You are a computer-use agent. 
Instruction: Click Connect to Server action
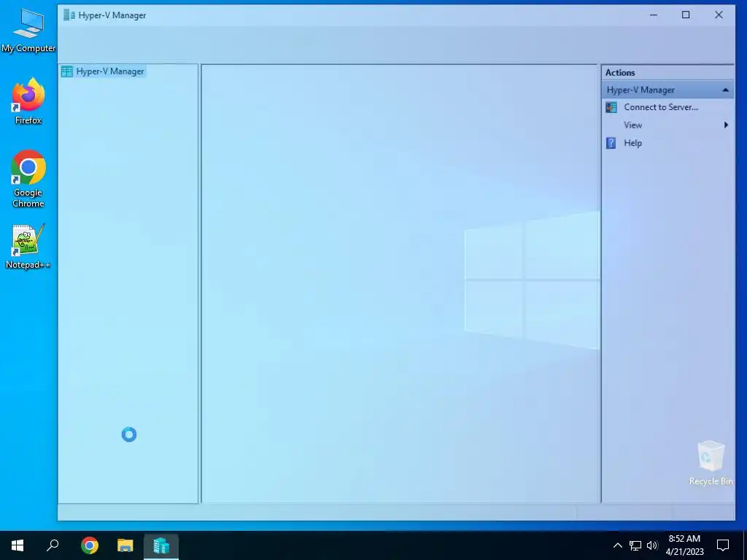[x=661, y=107]
